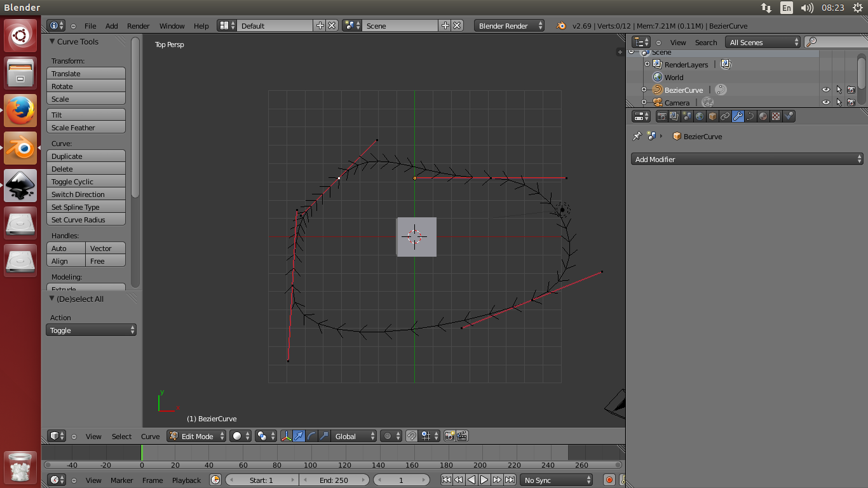Open the Curve menu in viewport header
Image resolution: width=868 pixels, height=488 pixels.
coord(150,437)
